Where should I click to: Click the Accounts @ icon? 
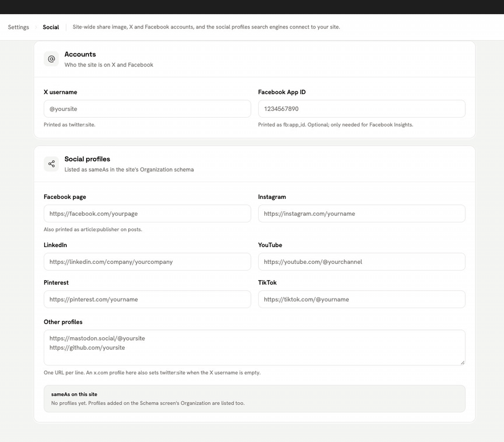pyautogui.click(x=52, y=59)
